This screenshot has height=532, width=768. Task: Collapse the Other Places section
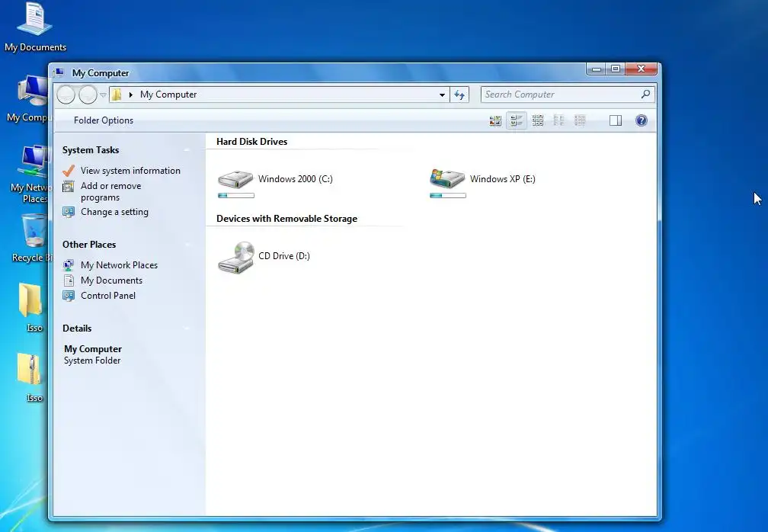pyautogui.click(x=187, y=245)
